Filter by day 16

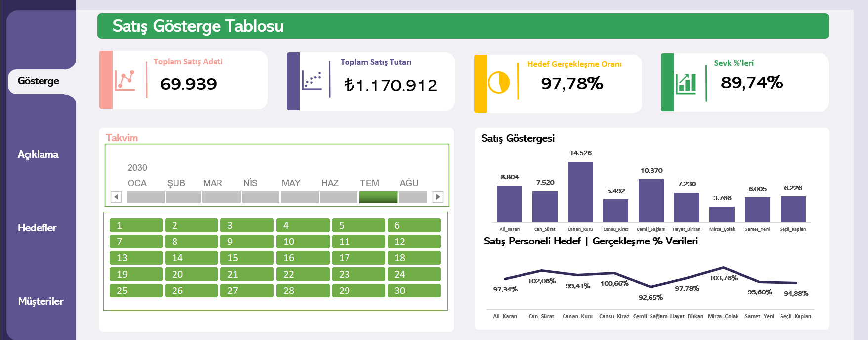[x=303, y=258]
